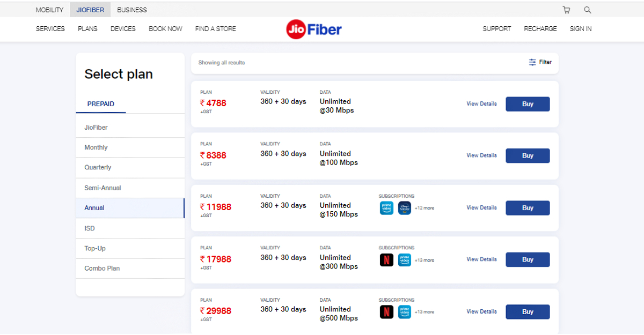Buy the ₹29988 plan
This screenshot has width=644, height=335.
528,311
